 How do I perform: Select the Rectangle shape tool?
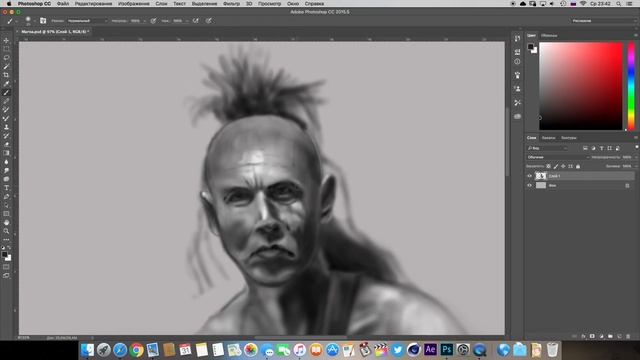[x=6, y=214]
